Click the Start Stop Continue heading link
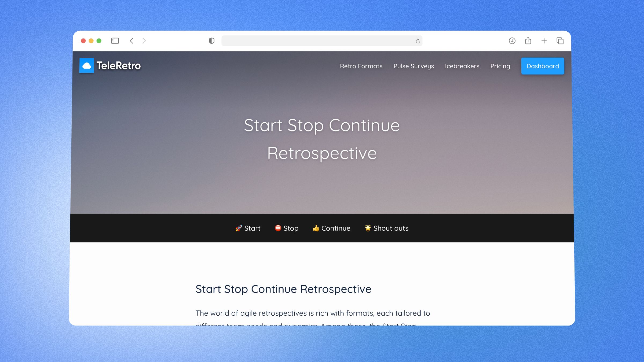The width and height of the screenshot is (644, 362). (x=283, y=289)
